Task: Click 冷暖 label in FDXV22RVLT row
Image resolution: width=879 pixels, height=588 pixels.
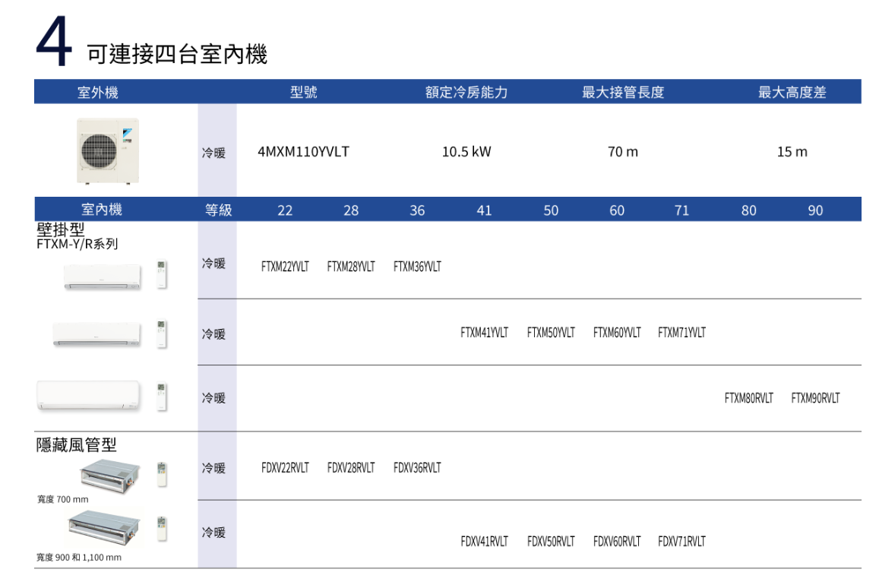Action: [213, 468]
